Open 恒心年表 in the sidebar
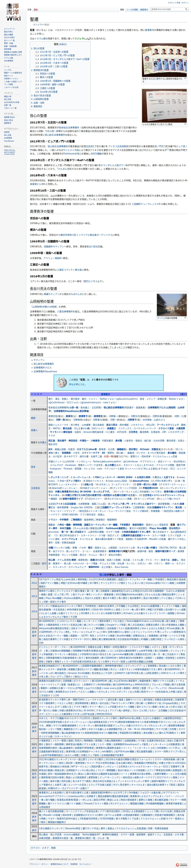 [8, 99]
